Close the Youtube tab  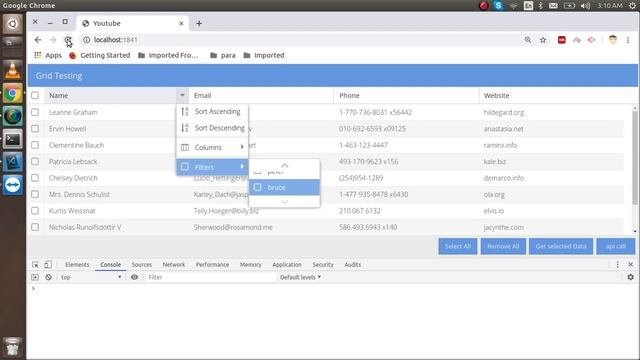tap(181, 23)
